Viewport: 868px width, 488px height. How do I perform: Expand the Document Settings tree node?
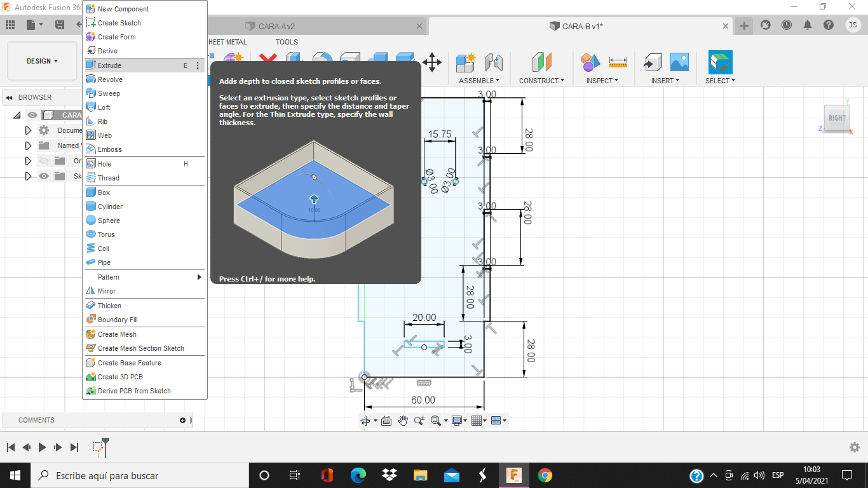[28, 130]
